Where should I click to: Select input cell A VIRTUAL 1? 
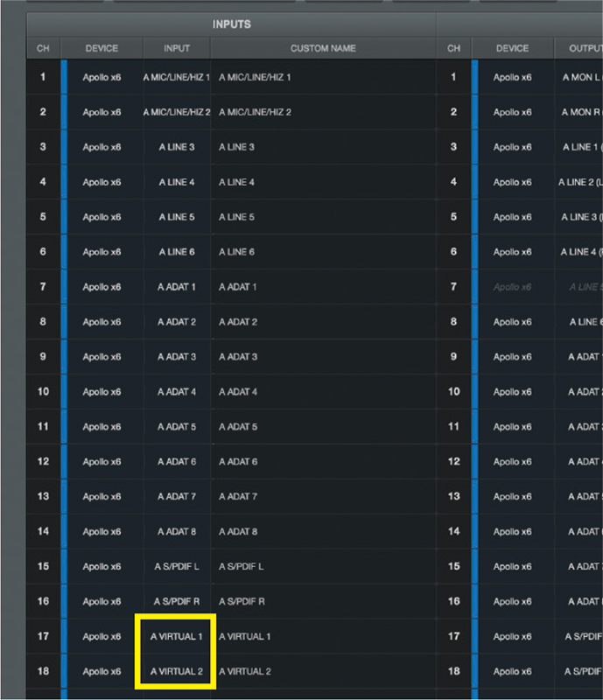click(x=177, y=636)
